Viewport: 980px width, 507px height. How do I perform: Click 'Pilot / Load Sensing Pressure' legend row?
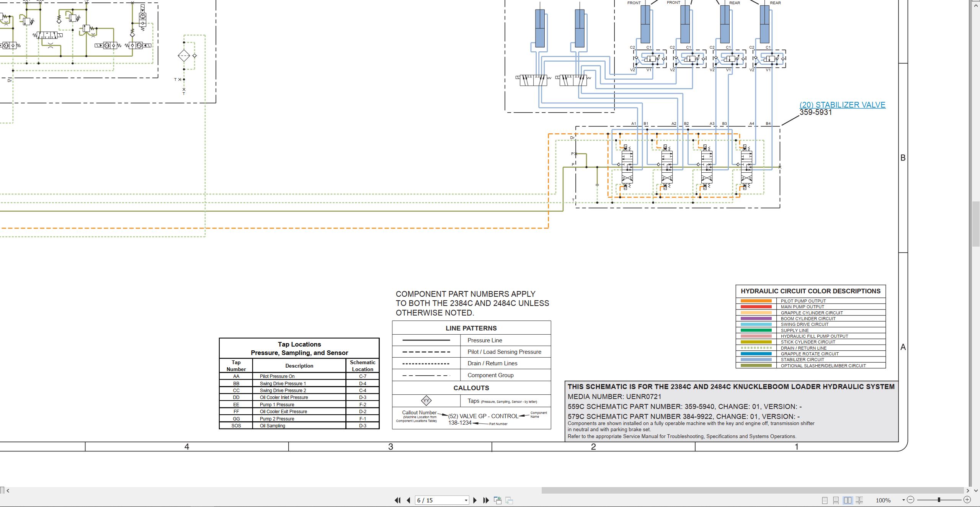tap(471, 352)
